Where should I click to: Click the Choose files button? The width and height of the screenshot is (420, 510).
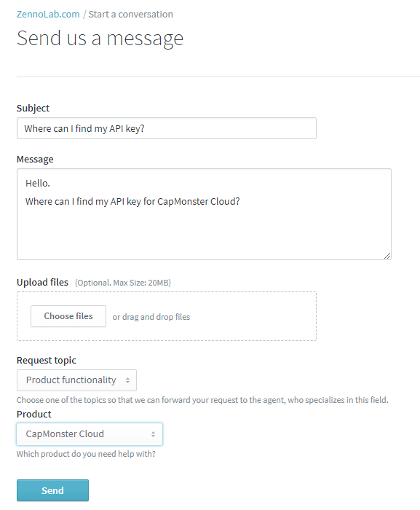68,316
